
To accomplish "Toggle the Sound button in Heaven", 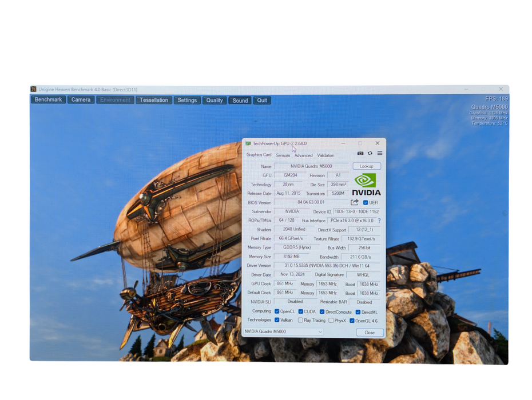I will point(240,101).
